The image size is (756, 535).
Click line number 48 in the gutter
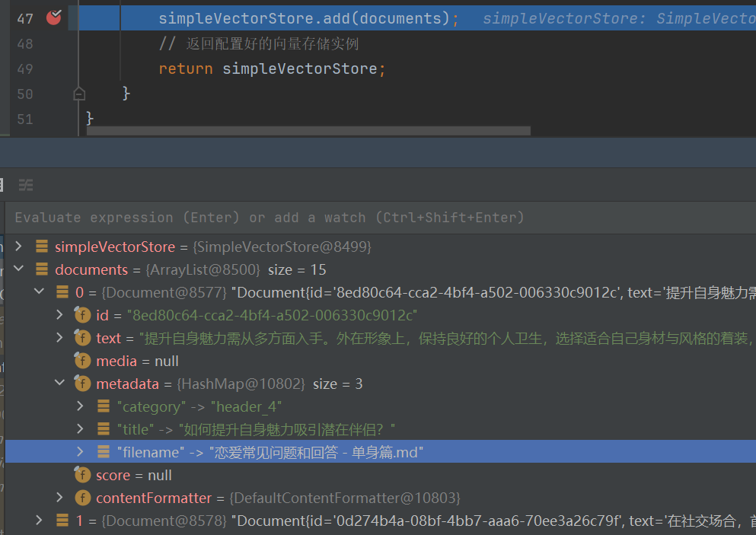[x=25, y=44]
